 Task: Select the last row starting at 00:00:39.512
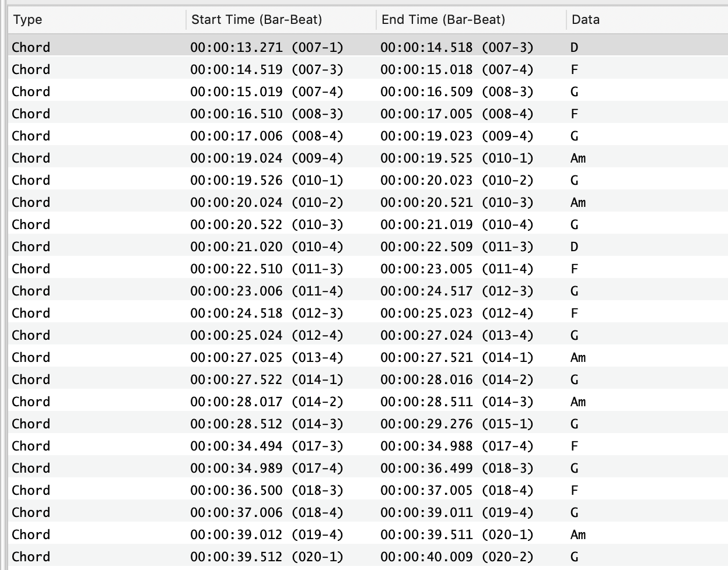[x=368, y=557]
